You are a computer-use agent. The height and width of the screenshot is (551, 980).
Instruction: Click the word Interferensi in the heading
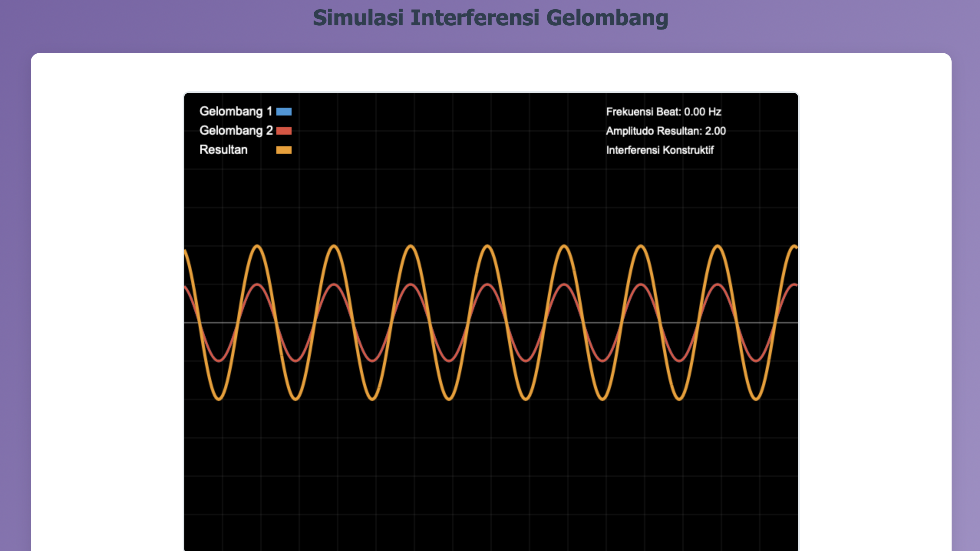click(x=475, y=18)
